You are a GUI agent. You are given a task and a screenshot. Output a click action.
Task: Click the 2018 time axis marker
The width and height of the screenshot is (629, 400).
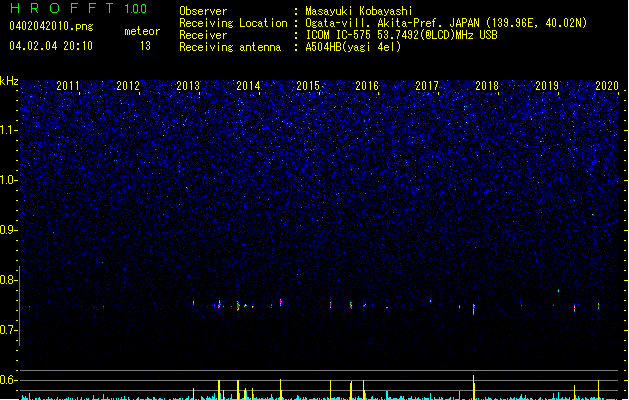coord(487,86)
